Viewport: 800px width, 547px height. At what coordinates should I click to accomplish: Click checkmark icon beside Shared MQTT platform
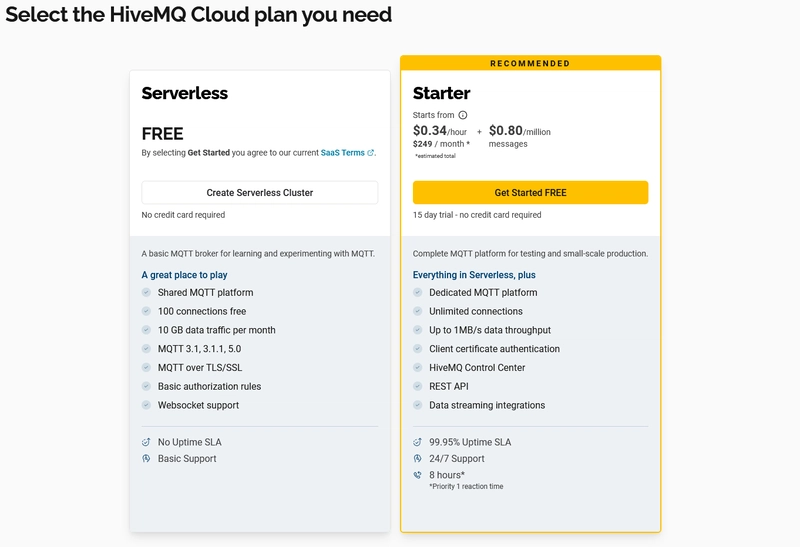pyautogui.click(x=146, y=292)
